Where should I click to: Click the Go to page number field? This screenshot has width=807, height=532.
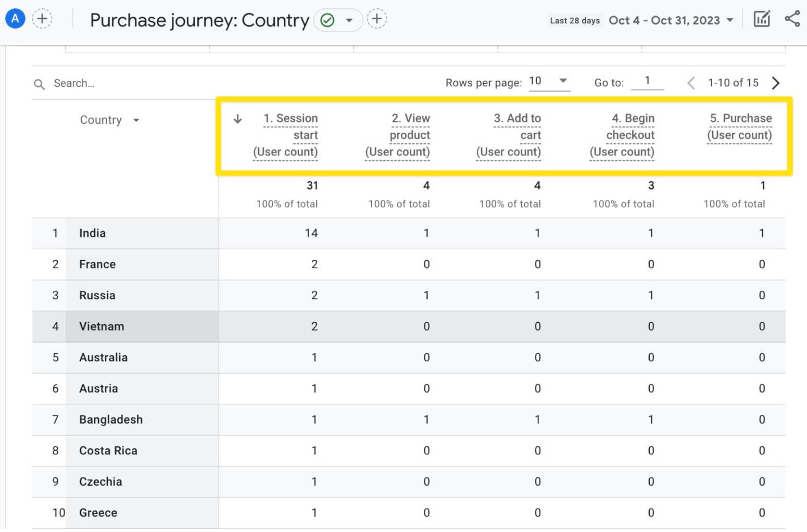click(x=647, y=81)
